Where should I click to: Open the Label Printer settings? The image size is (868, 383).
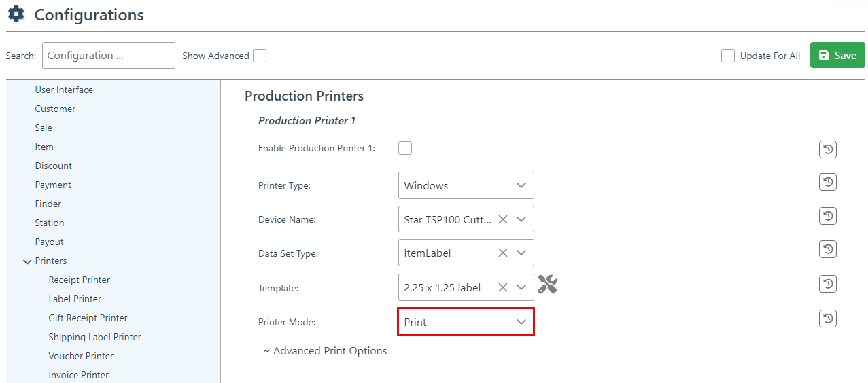tap(75, 299)
